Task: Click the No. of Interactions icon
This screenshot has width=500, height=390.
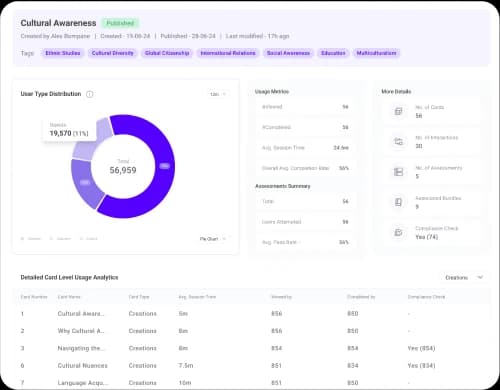Action: tap(398, 141)
